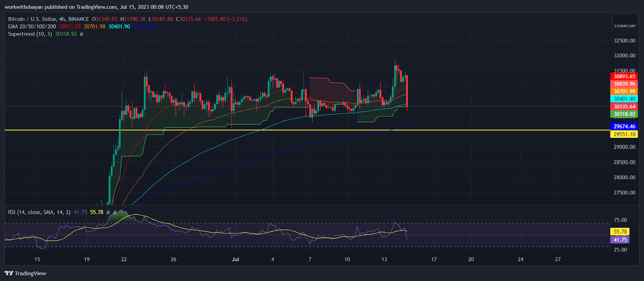This screenshot has height=281, width=644.
Task: Click the Jul marker on the time axis
Action: [x=235, y=259]
